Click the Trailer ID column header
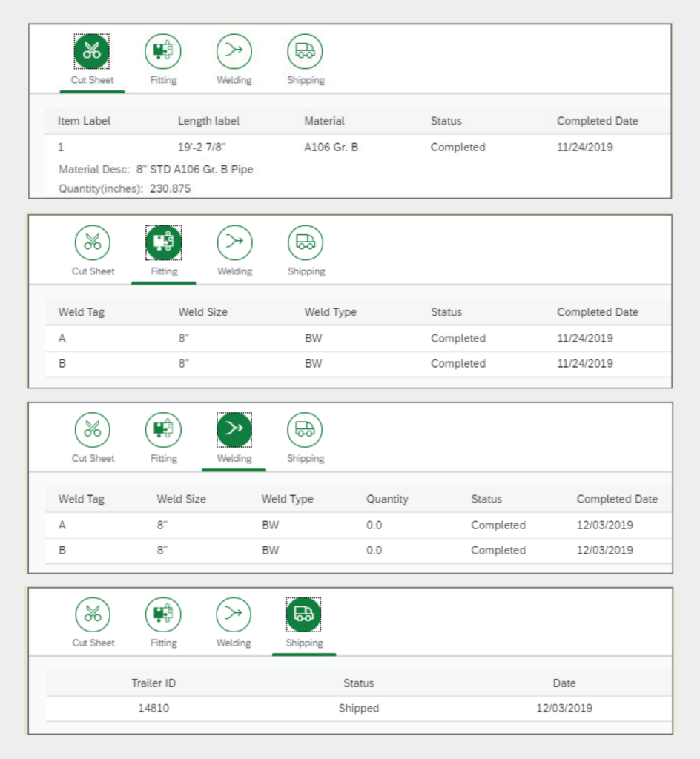Viewport: 700px width, 759px height. (x=153, y=683)
